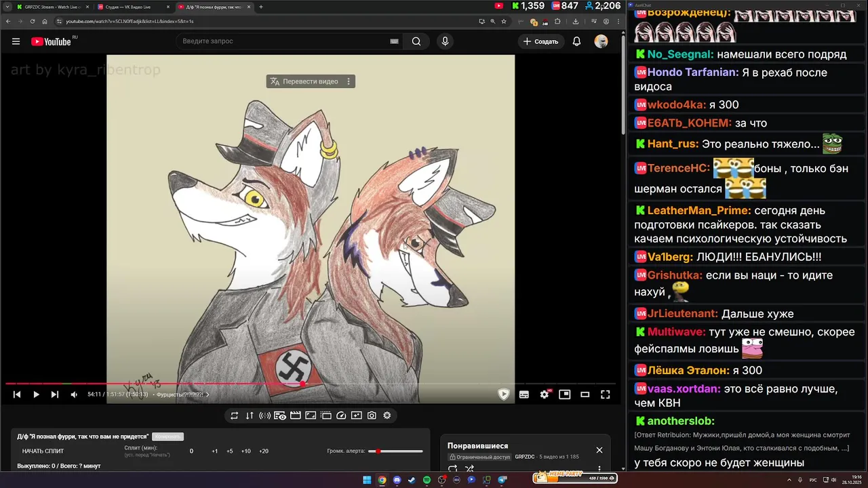This screenshot has height=488, width=868.
Task: Switch to miniplayer mode
Action: 564,394
